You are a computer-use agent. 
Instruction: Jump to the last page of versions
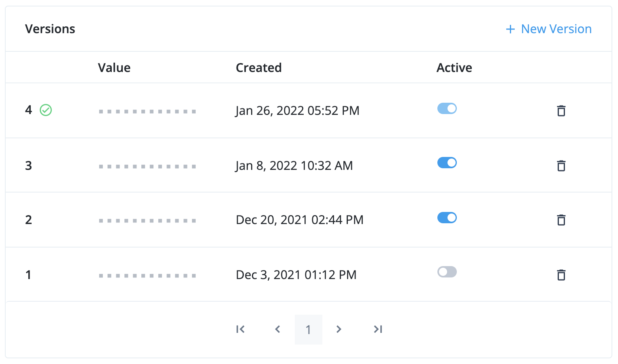(x=377, y=329)
